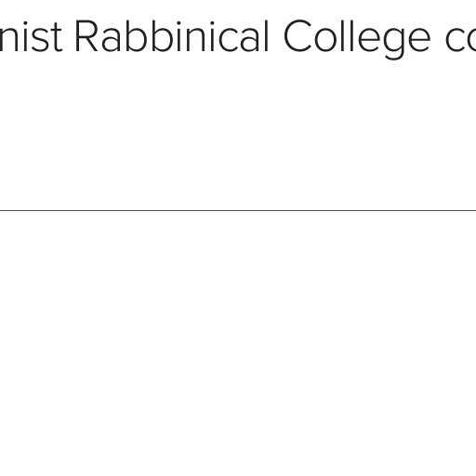This screenshot has height=476, width=476.
Task: Click the left end of the divider line
Action: [x=2, y=210]
